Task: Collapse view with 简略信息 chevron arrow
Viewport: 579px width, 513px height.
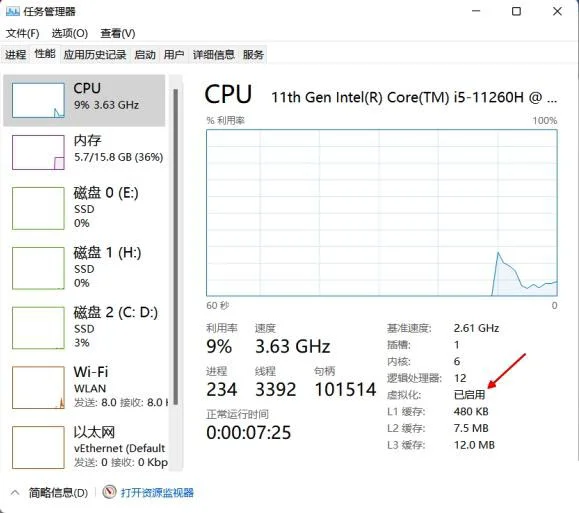Action: point(15,492)
